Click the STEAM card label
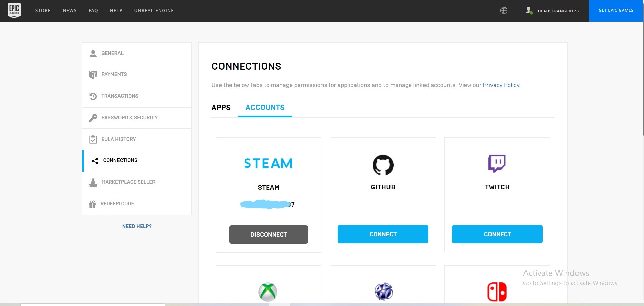The image size is (644, 306). (269, 187)
